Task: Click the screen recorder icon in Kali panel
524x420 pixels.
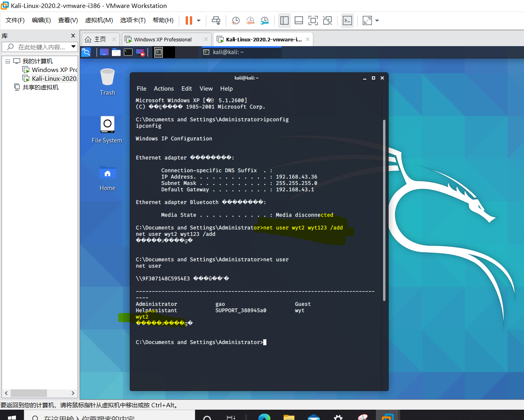Action: (x=140, y=52)
